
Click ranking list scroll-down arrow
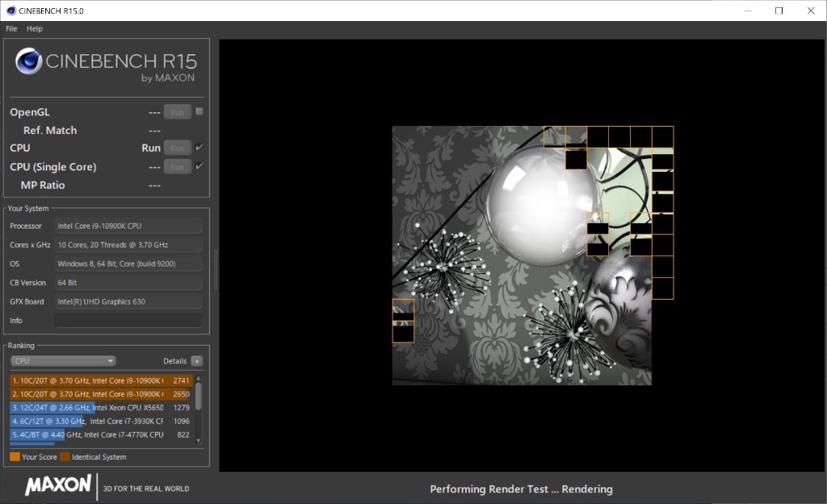(x=199, y=439)
